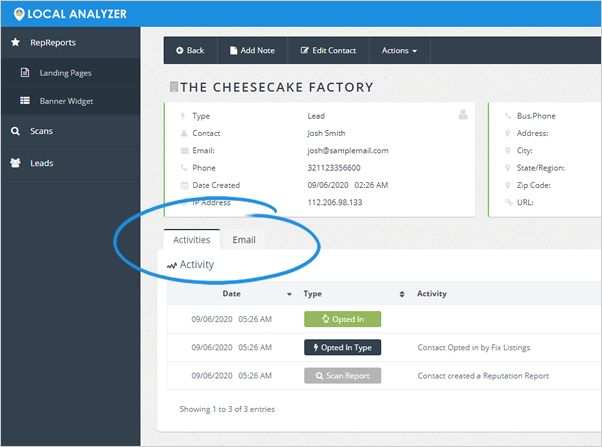Screen dimensions: 602x447
Task: Click the contact person icon in card corner
Action: 463,114
